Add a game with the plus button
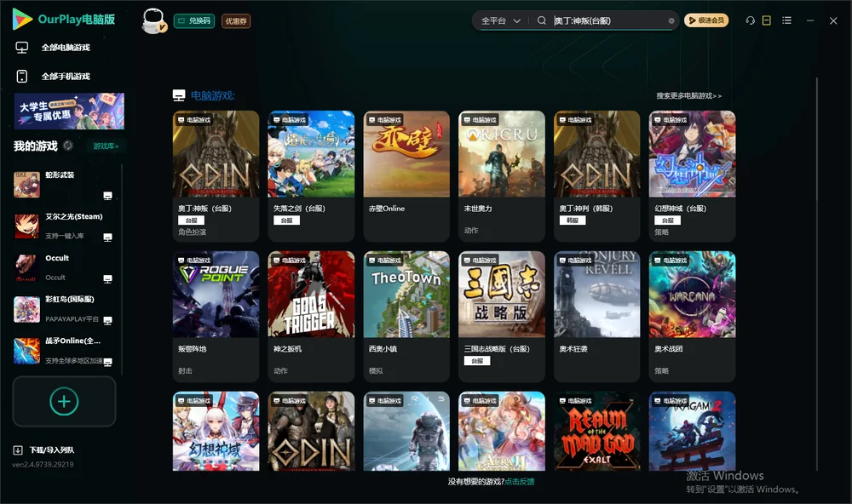The width and height of the screenshot is (852, 504). click(64, 401)
